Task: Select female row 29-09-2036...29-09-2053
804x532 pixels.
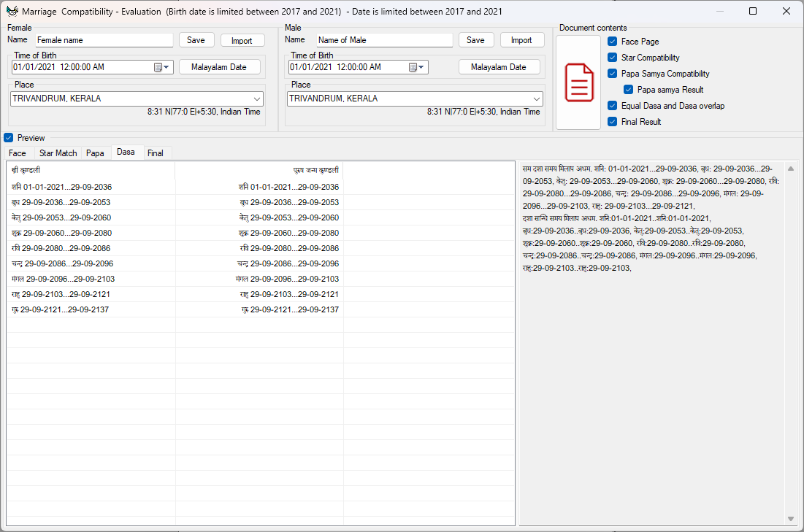Action: tap(91, 202)
